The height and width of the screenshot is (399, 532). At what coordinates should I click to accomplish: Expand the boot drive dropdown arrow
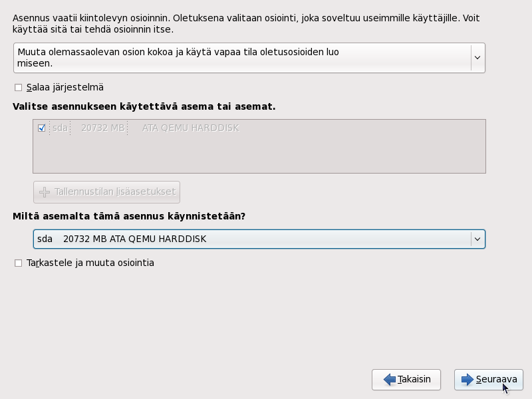[x=477, y=239]
